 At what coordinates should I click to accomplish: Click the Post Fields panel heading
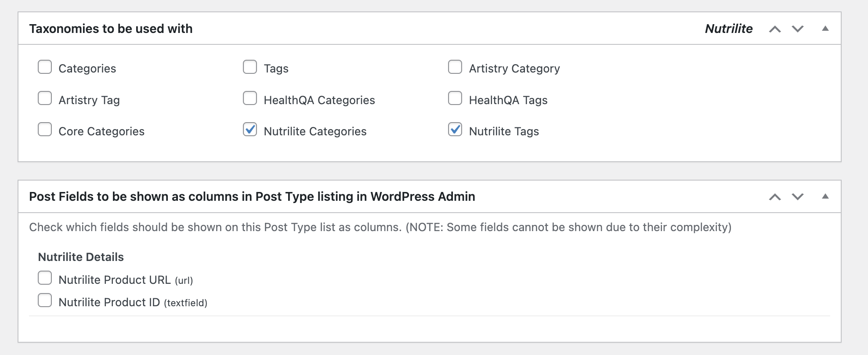252,196
